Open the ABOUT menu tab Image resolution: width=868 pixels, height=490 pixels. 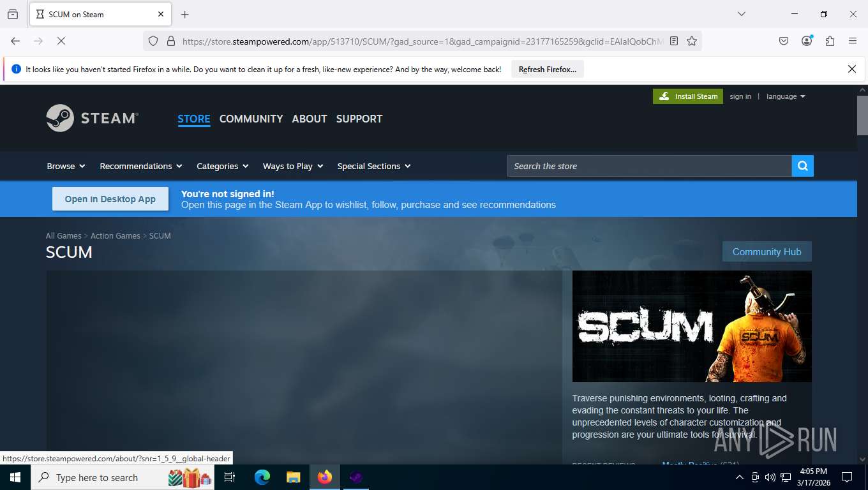[310, 119]
